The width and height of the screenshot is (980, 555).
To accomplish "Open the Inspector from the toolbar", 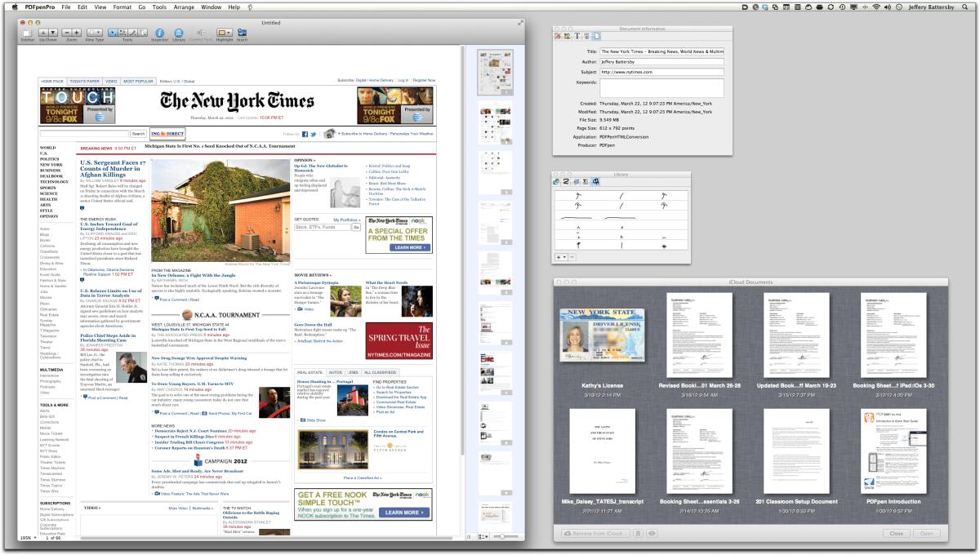I will [159, 34].
